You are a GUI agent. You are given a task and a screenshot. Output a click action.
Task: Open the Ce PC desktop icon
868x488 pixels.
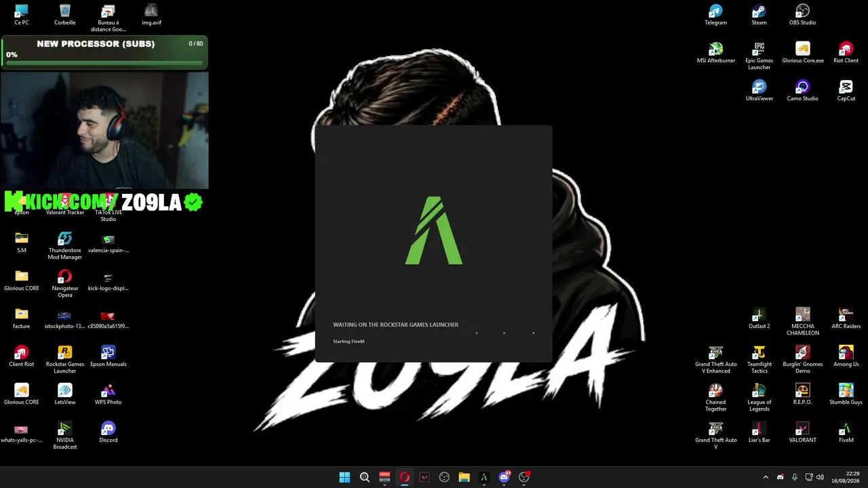[22, 15]
